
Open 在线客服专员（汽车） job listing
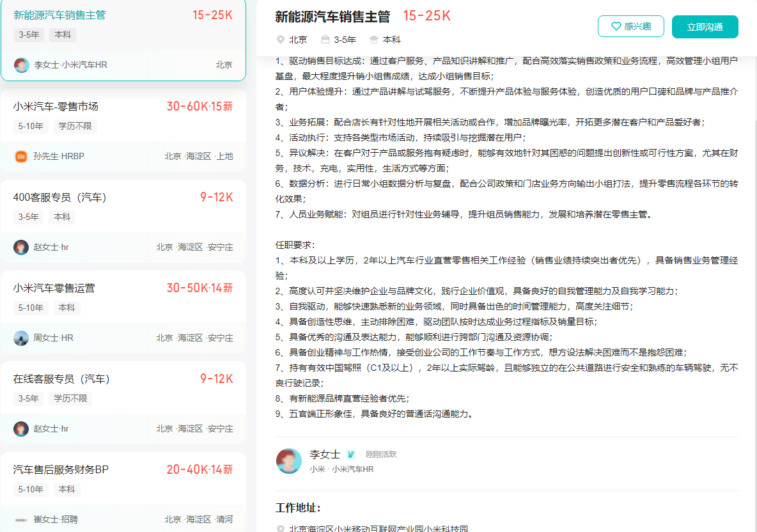(x=61, y=379)
